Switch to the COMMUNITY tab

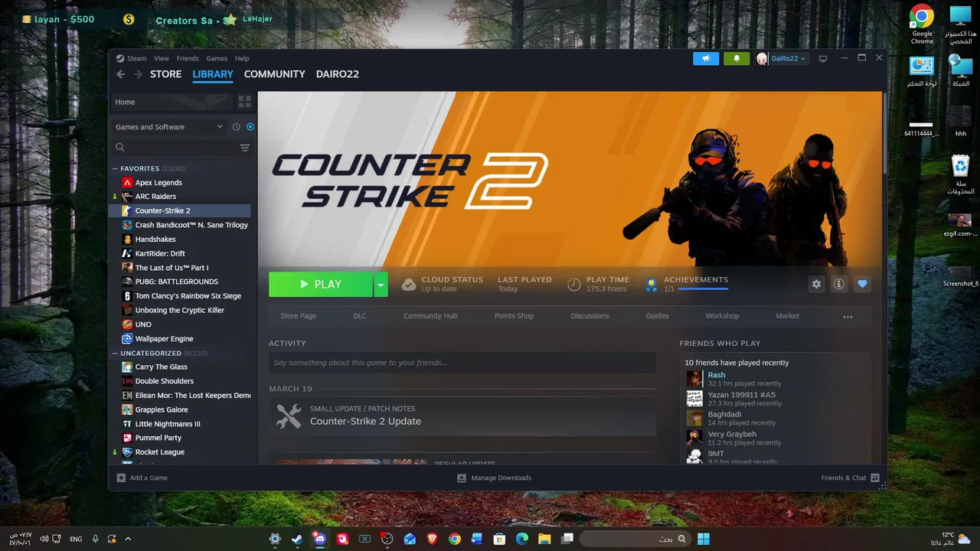[275, 74]
